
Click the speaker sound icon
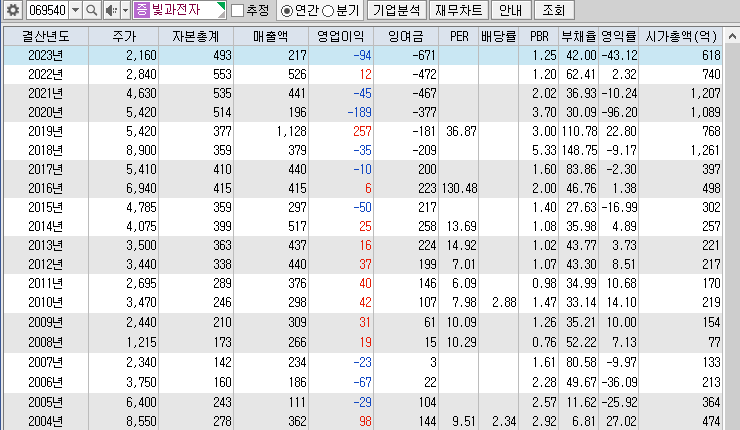click(111, 10)
